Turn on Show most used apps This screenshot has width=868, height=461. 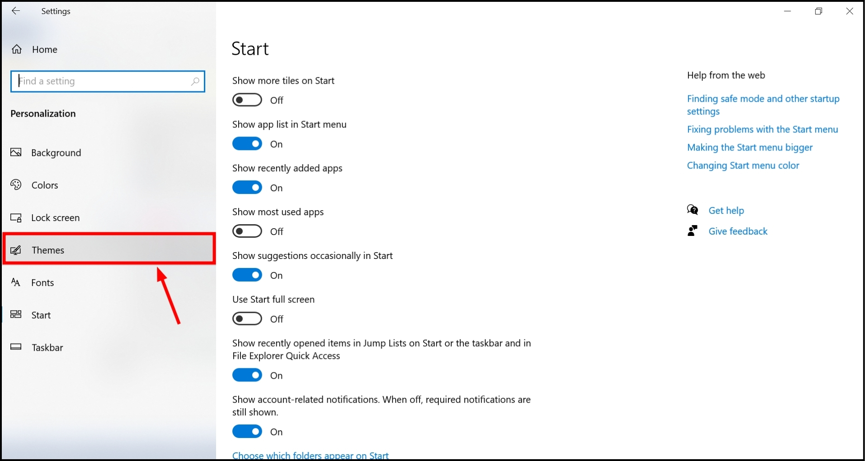pyautogui.click(x=247, y=231)
